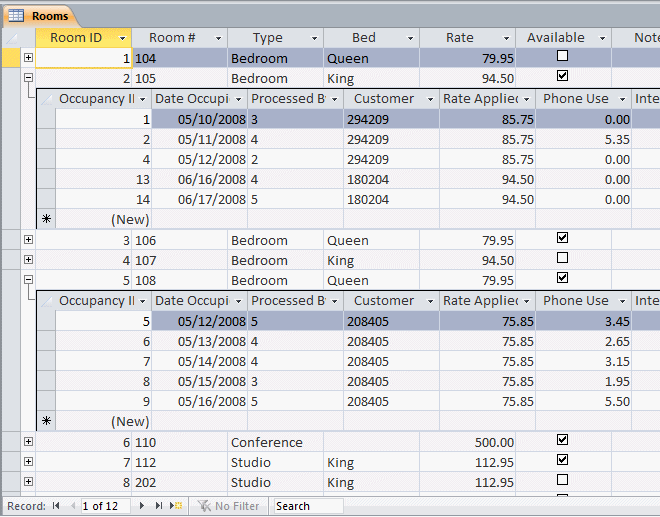
Task: Expand the subdatasheet for room 107
Action: click(x=28, y=259)
